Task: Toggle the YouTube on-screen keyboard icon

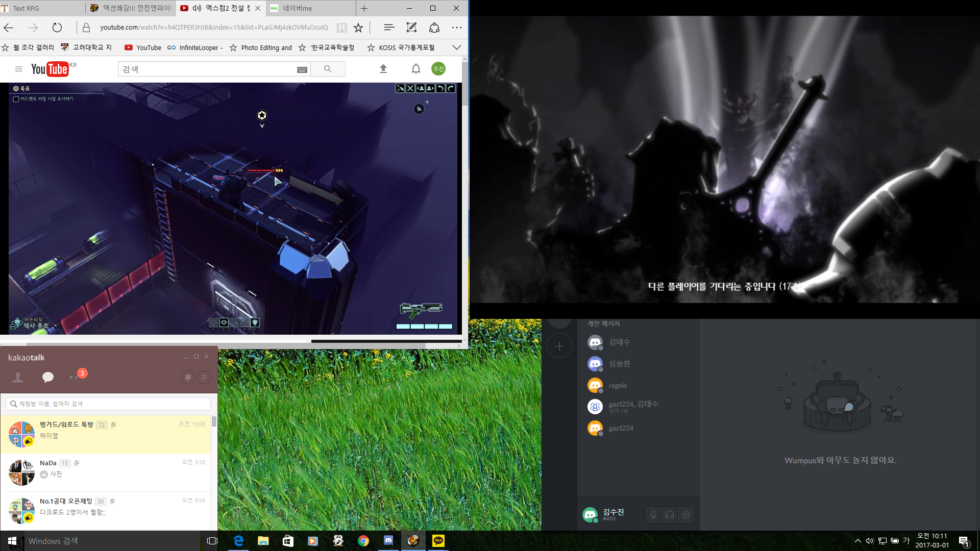Action: click(302, 69)
